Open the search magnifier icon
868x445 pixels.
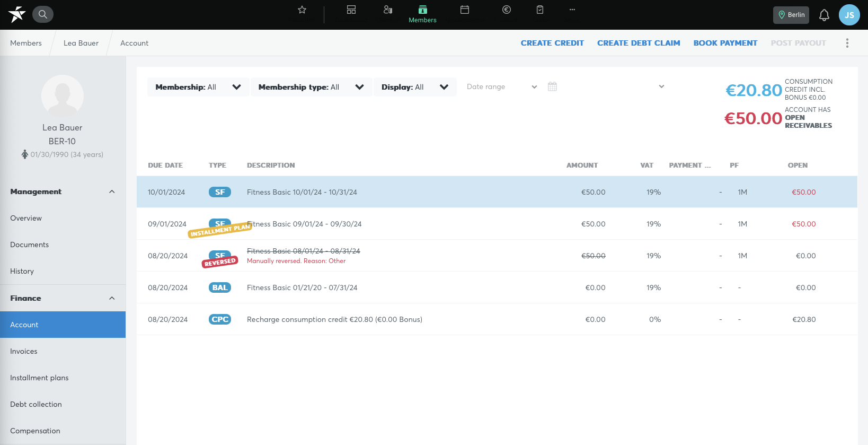coord(43,14)
